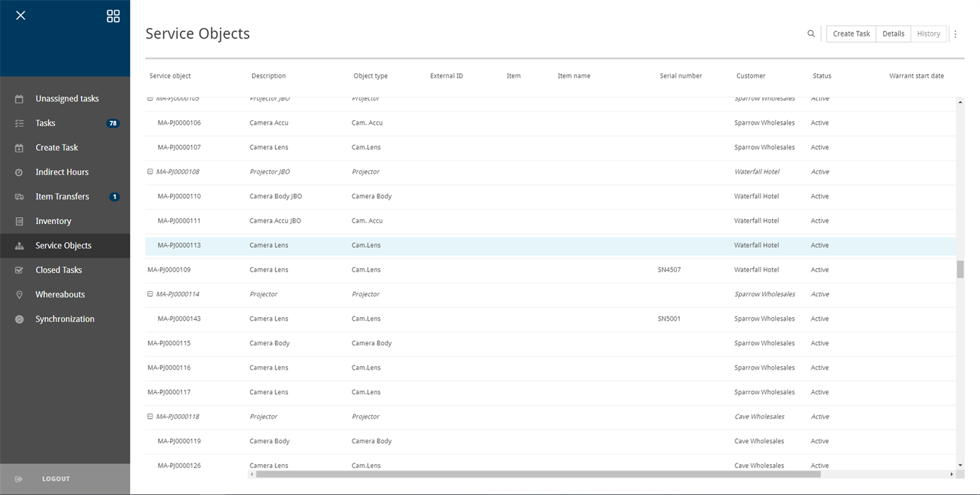Collapse the MA-PJ0000105 projector group
This screenshot has height=495, width=980.
click(x=149, y=98)
